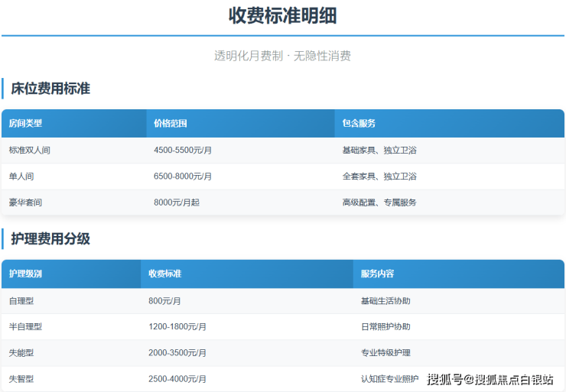Click the 收费标准 column header
The width and height of the screenshot is (566, 392).
click(x=164, y=274)
